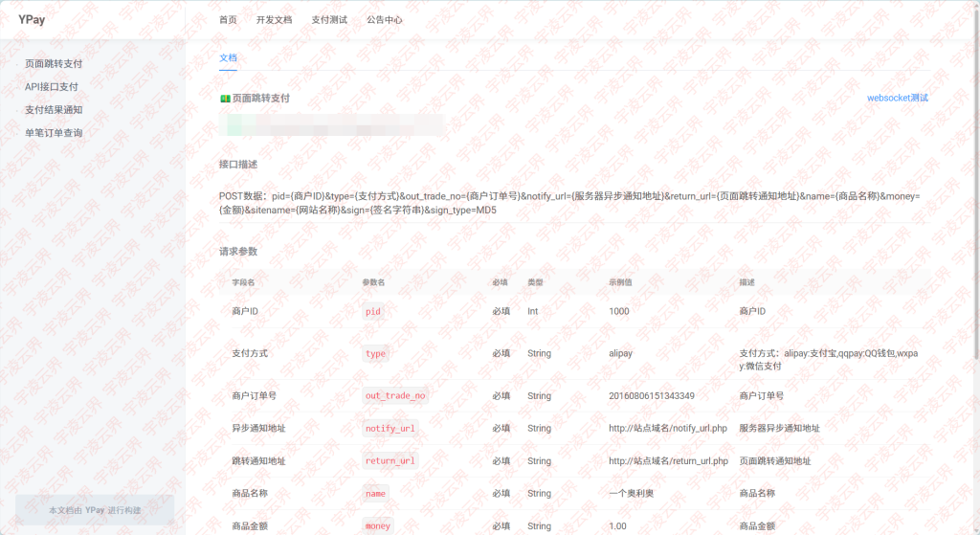Click example value 一个奥利奥
Screen dimensions: 980x535
632,494
